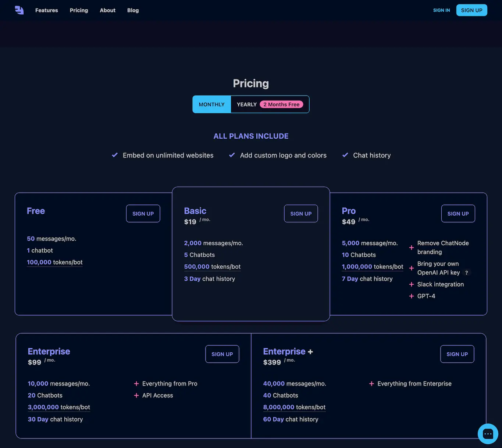This screenshot has height=448, width=502.
Task: Sign up for the Enterprise + plan
Action: 457,354
